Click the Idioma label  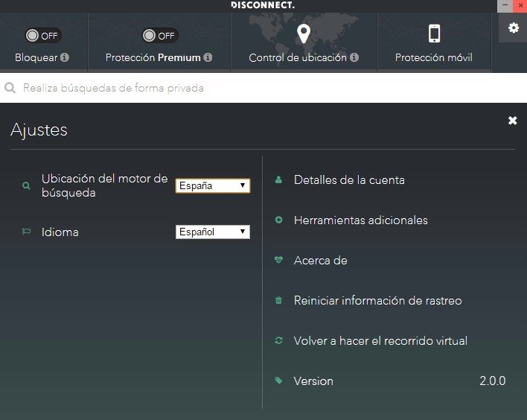[x=60, y=232]
